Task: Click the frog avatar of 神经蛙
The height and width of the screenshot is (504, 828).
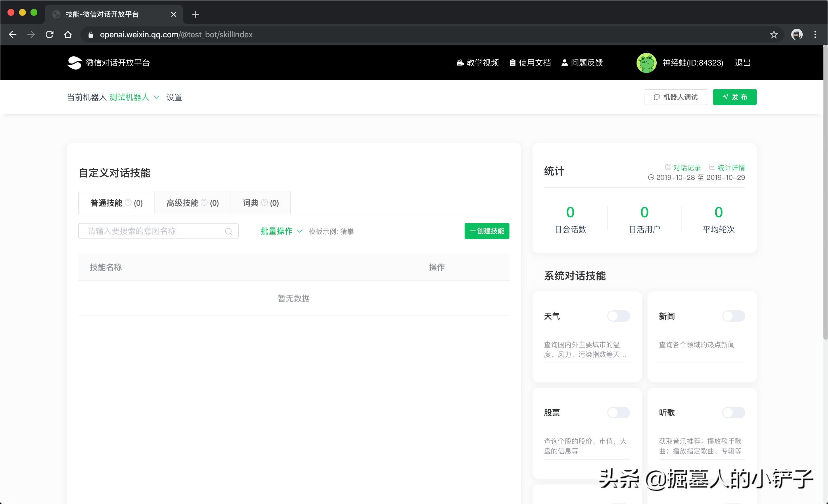Action: (646, 62)
